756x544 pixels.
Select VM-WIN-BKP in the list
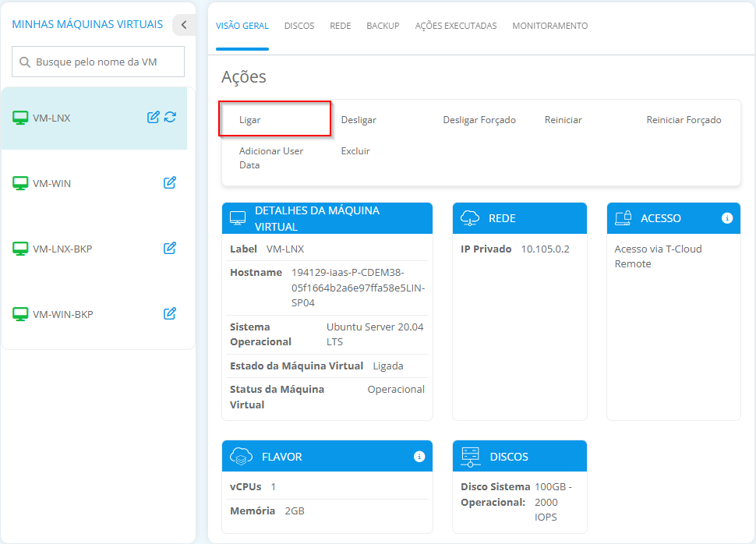coord(62,314)
